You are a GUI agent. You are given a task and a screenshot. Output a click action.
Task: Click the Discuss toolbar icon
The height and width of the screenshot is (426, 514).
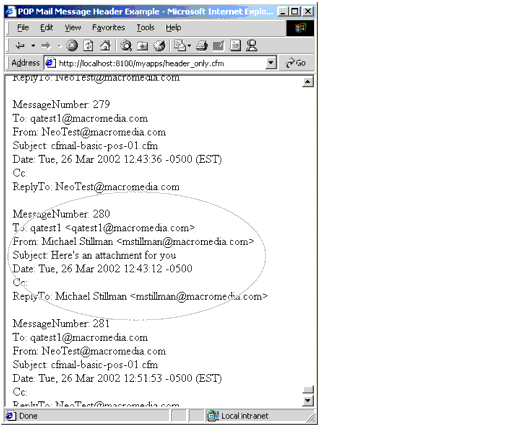[x=235, y=46]
